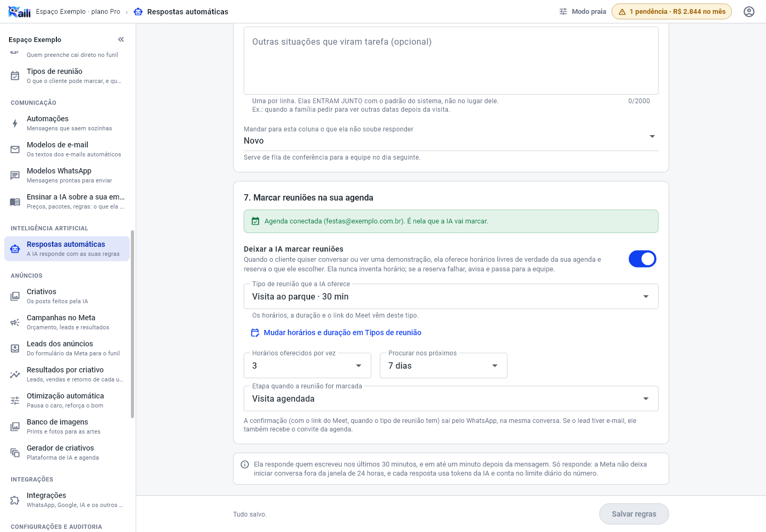Click the Modelos de e-mail envelope icon
Screen dimensions: 766x532
[x=15, y=149]
